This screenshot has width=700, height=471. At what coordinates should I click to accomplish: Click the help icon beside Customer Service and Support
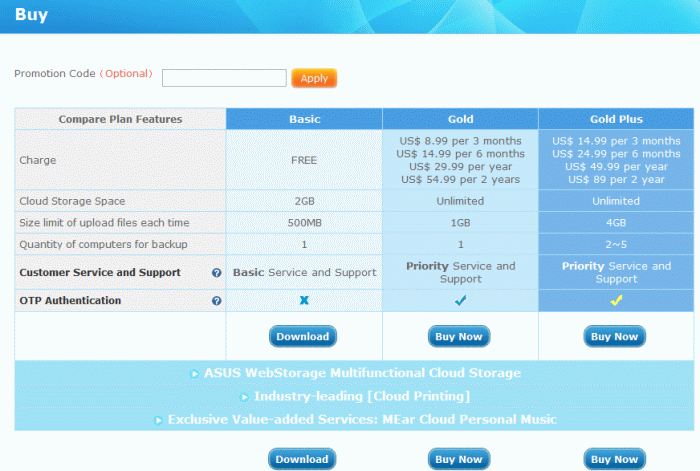tap(217, 273)
